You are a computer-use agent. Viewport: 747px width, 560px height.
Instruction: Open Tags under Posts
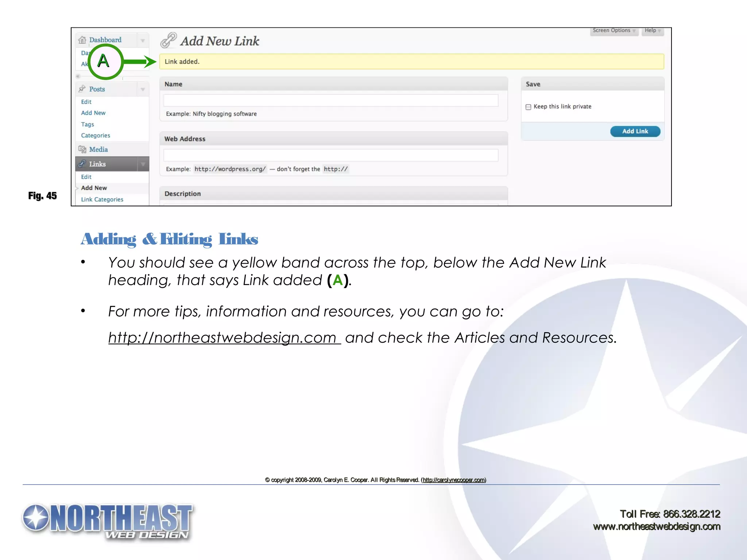pyautogui.click(x=88, y=124)
